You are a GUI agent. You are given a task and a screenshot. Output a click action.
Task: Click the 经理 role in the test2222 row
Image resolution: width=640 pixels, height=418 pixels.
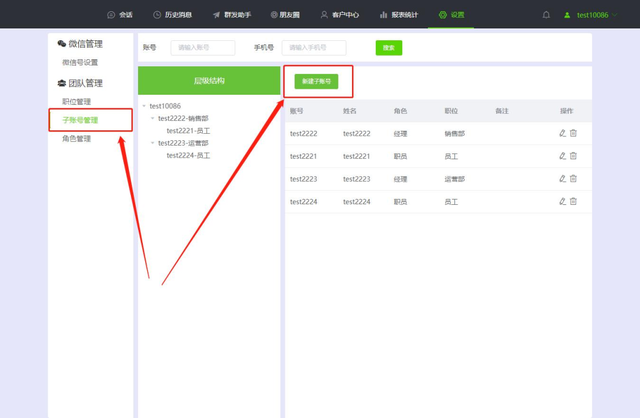pos(400,133)
